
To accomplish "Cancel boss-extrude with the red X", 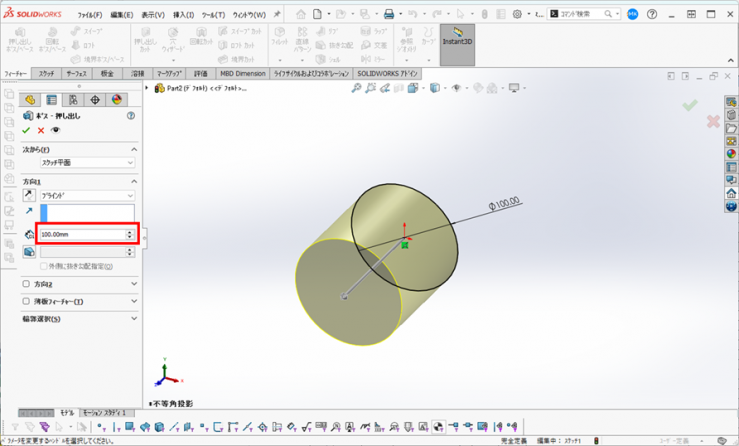I will pyautogui.click(x=41, y=130).
